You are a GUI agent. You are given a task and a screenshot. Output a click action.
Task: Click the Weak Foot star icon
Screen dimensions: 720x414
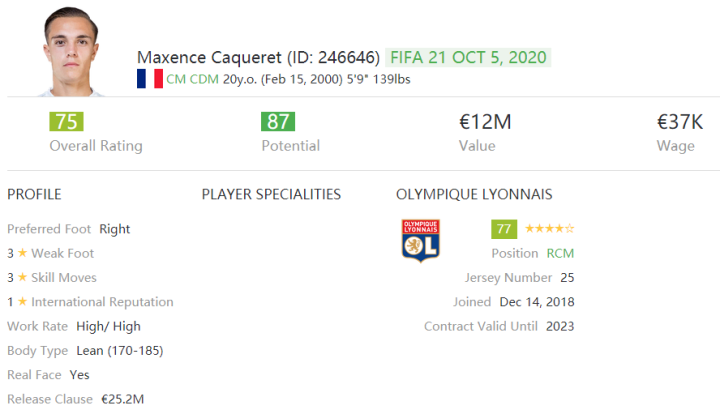(22, 253)
